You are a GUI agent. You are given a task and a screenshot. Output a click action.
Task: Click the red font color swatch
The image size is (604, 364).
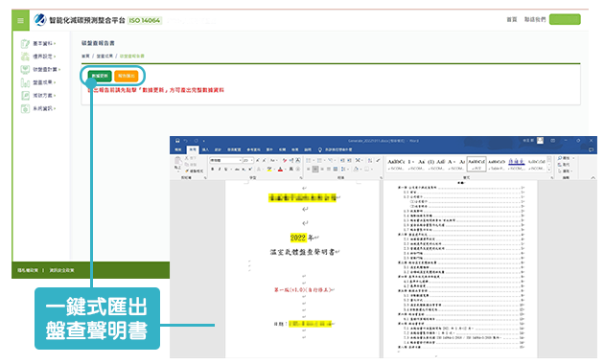pos(280,169)
